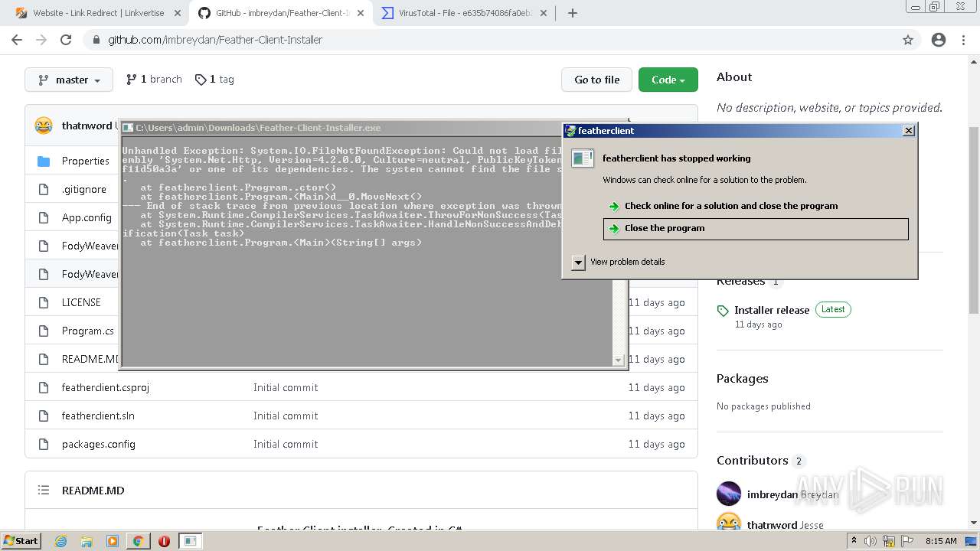Open the thatnword contributor profile link

773,525
